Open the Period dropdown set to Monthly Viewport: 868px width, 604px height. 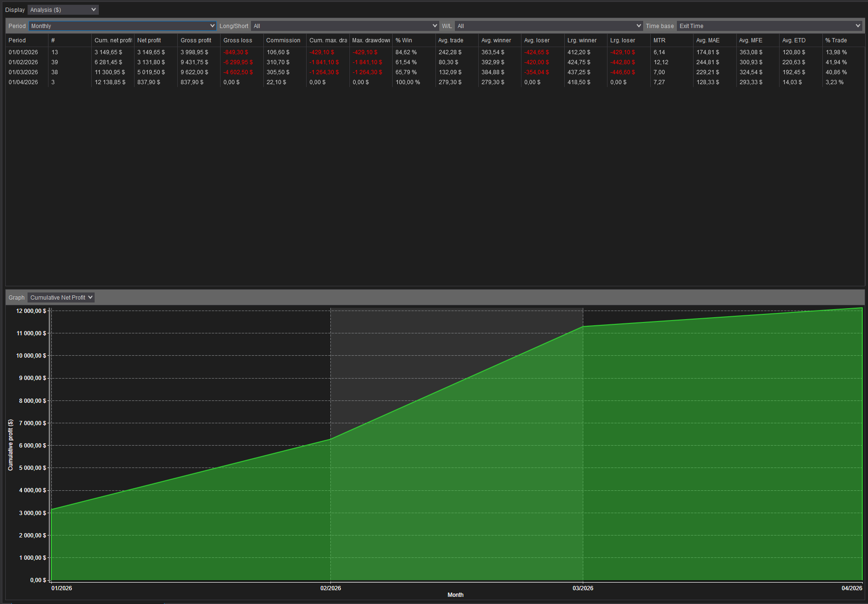(x=122, y=26)
